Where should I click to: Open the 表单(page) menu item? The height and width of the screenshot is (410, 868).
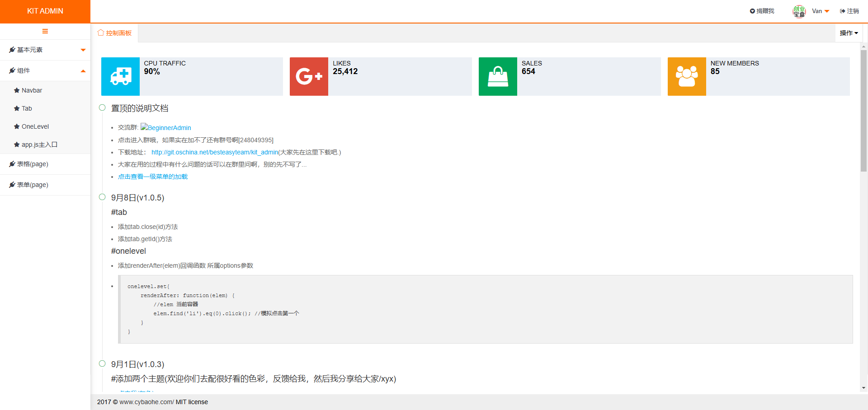(x=45, y=185)
